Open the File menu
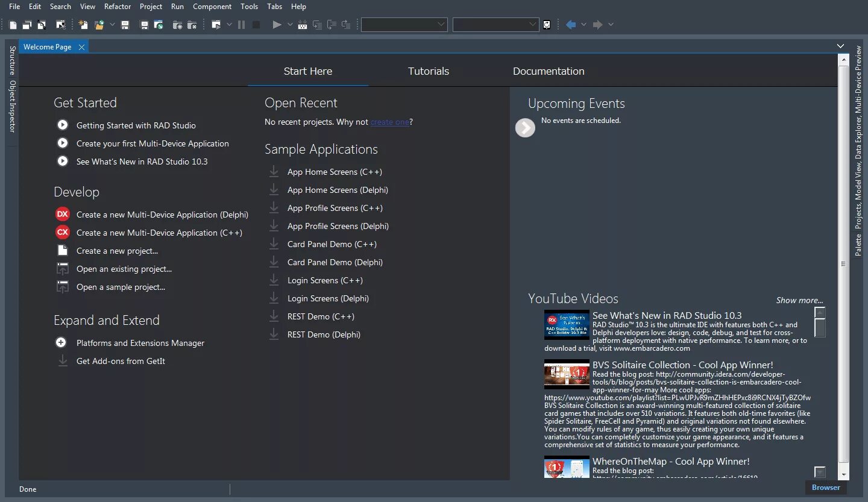 coord(14,7)
